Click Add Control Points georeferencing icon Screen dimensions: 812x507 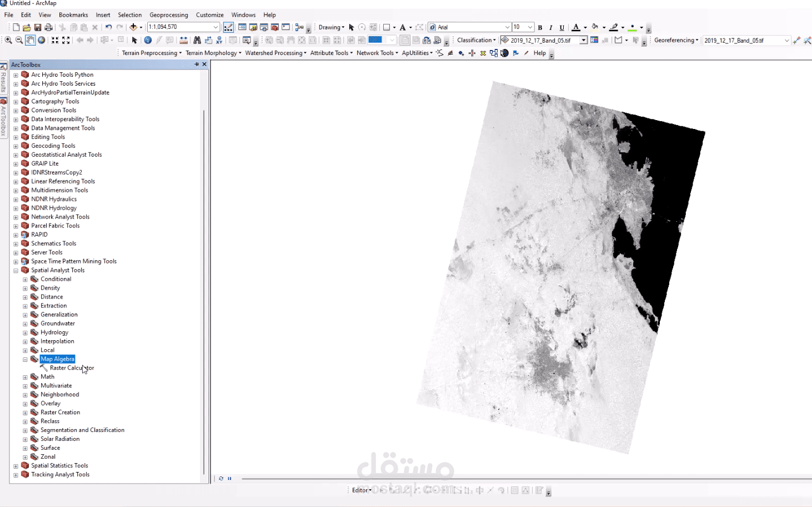797,40
